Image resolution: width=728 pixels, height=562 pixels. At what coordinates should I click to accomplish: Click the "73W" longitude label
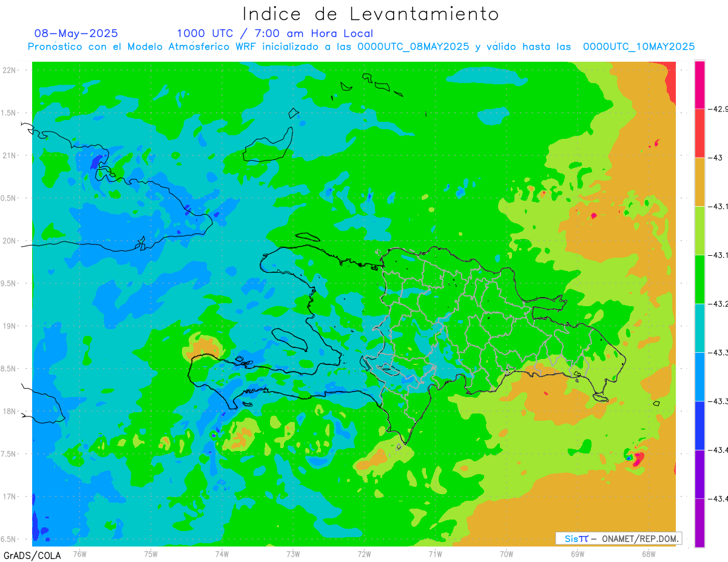pos(293,554)
